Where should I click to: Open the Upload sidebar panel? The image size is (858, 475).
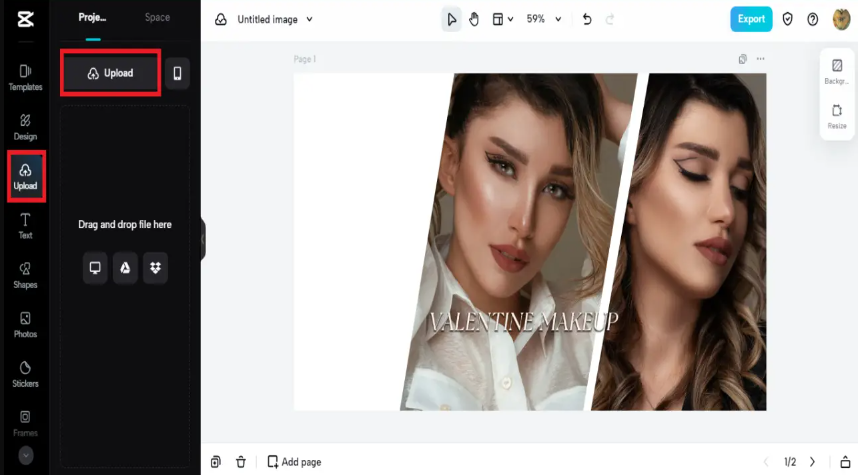click(26, 176)
